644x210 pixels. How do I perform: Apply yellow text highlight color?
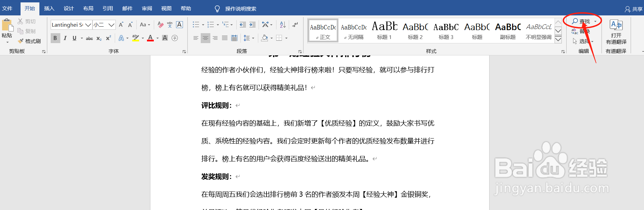point(136,38)
